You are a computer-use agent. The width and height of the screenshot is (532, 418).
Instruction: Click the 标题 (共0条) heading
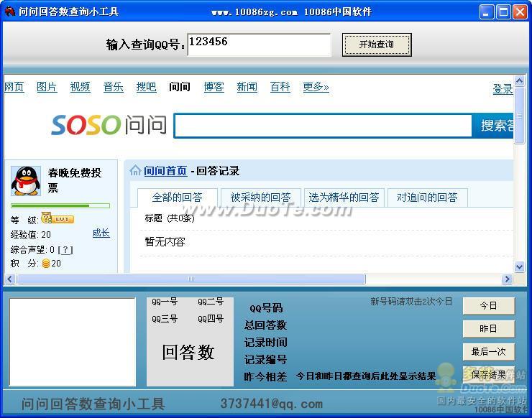[x=170, y=218]
